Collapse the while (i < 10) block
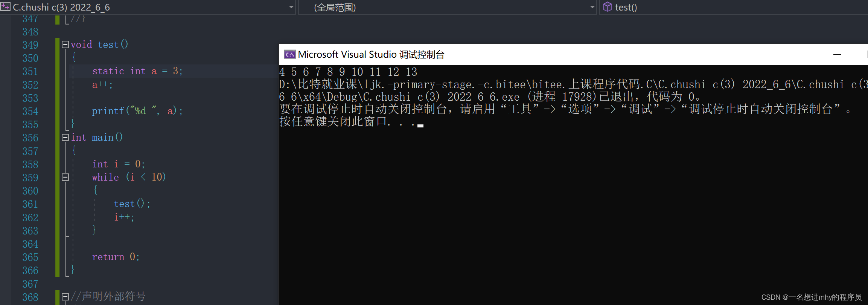 [65, 177]
